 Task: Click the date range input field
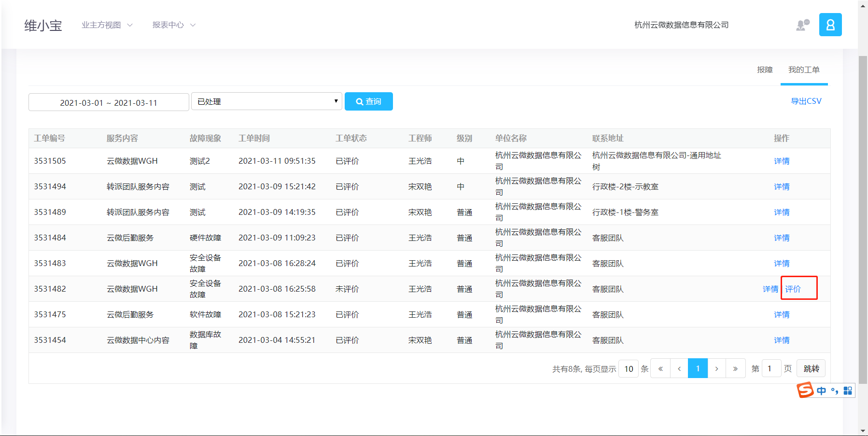[109, 102]
